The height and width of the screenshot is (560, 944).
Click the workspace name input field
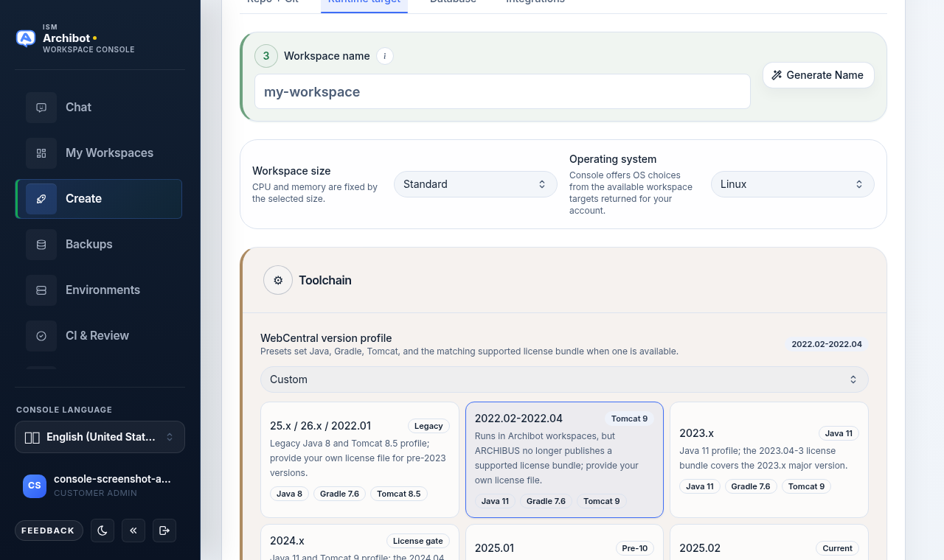coord(502,91)
